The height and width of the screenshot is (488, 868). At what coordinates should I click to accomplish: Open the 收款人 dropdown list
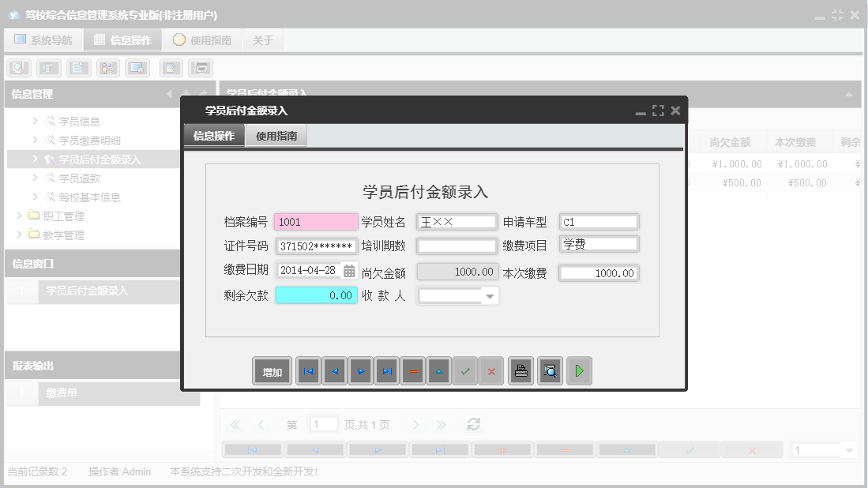490,295
